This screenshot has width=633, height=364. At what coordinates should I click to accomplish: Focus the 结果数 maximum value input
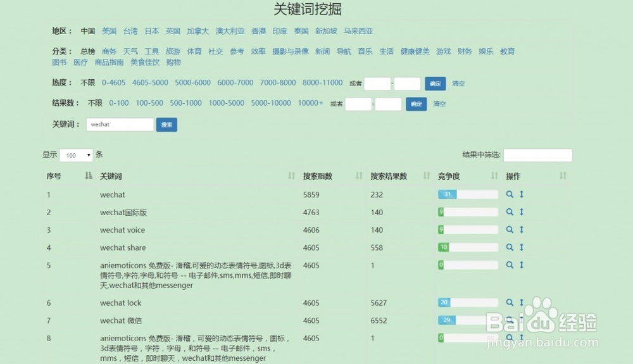point(389,104)
